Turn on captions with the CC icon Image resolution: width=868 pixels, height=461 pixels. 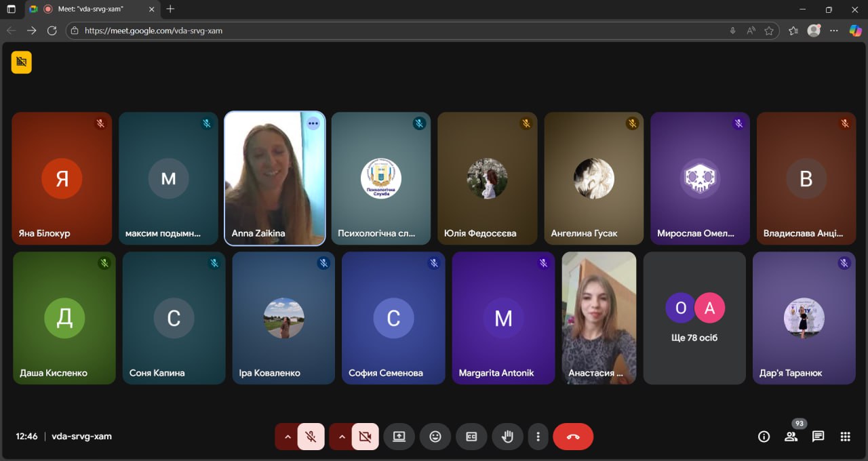tap(471, 437)
